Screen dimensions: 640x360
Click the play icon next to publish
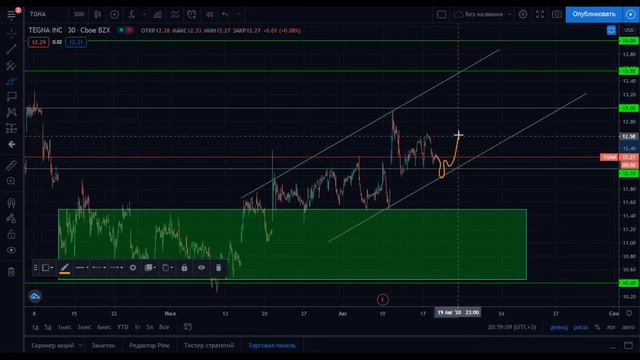point(631,14)
